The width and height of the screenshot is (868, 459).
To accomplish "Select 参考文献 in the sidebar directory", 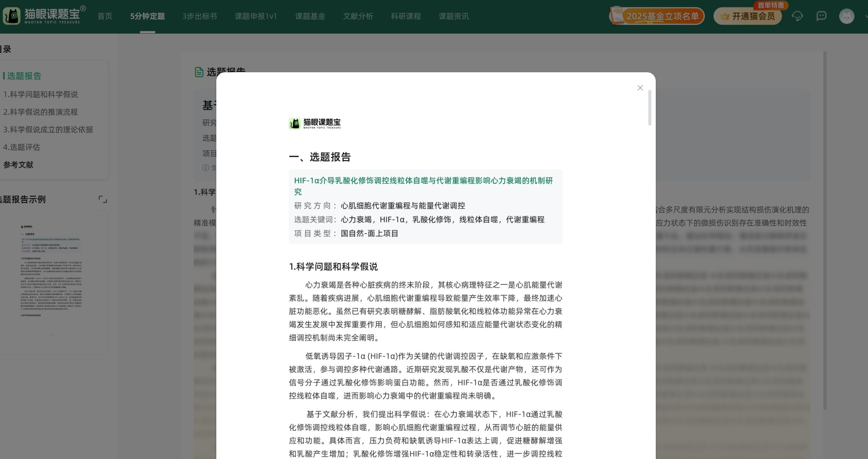I will click(18, 165).
